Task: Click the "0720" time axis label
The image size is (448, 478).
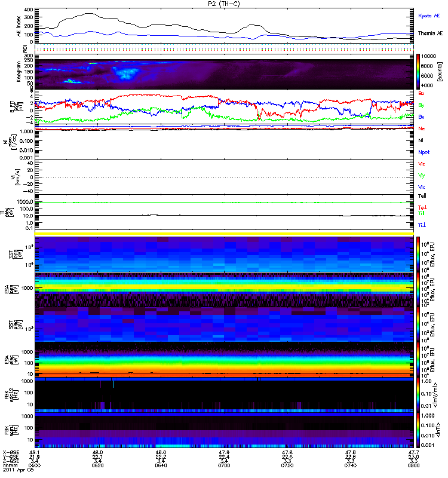Action: pyautogui.click(x=287, y=465)
